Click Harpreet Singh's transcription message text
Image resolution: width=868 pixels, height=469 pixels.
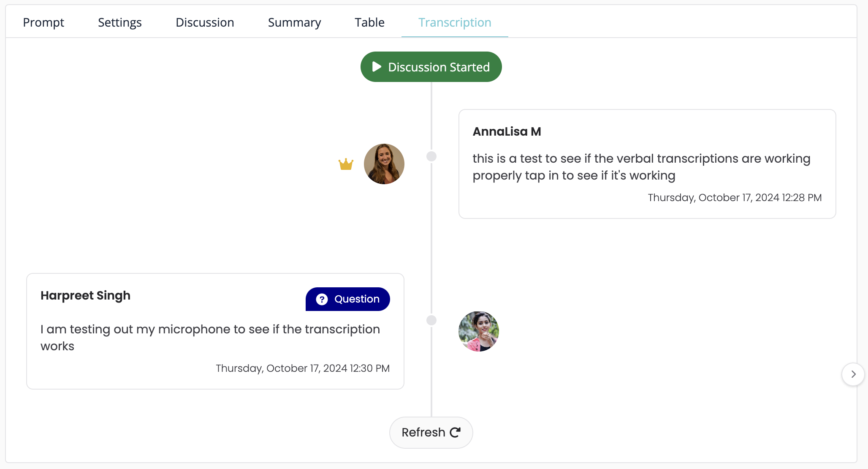(210, 338)
